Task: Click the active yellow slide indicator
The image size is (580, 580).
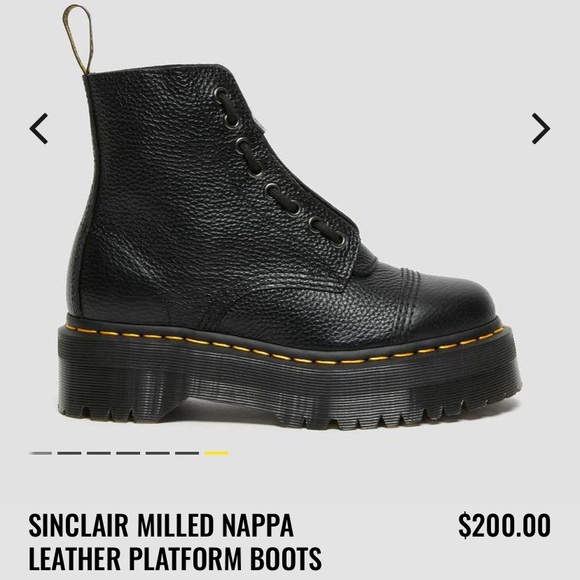Action: coord(216,453)
